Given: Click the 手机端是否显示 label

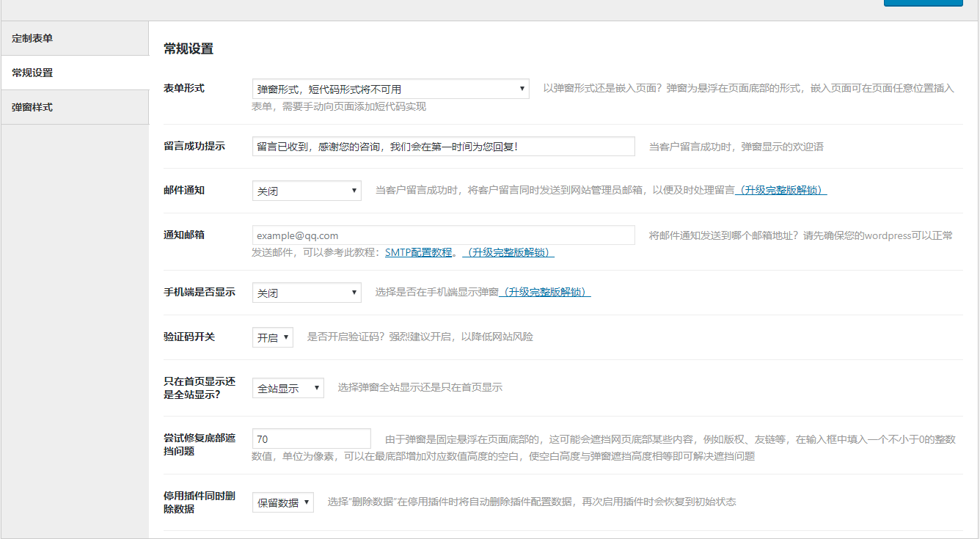Looking at the screenshot, I should point(200,292).
